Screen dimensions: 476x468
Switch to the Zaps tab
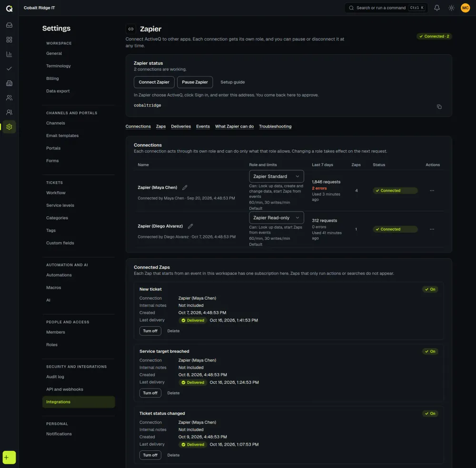161,127
